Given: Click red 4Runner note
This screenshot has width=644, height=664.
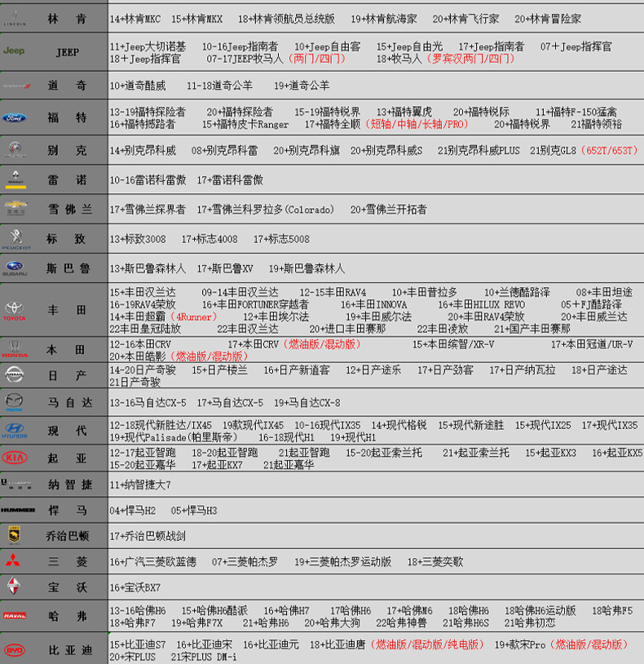Looking at the screenshot, I should point(193,317).
